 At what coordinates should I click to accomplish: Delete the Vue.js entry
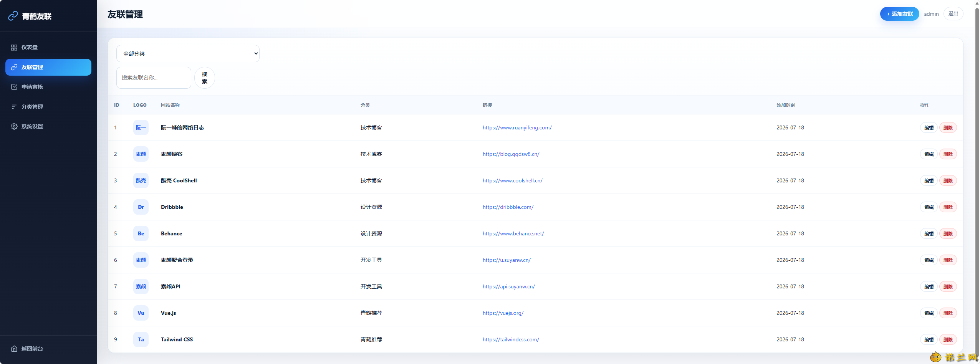tap(948, 313)
